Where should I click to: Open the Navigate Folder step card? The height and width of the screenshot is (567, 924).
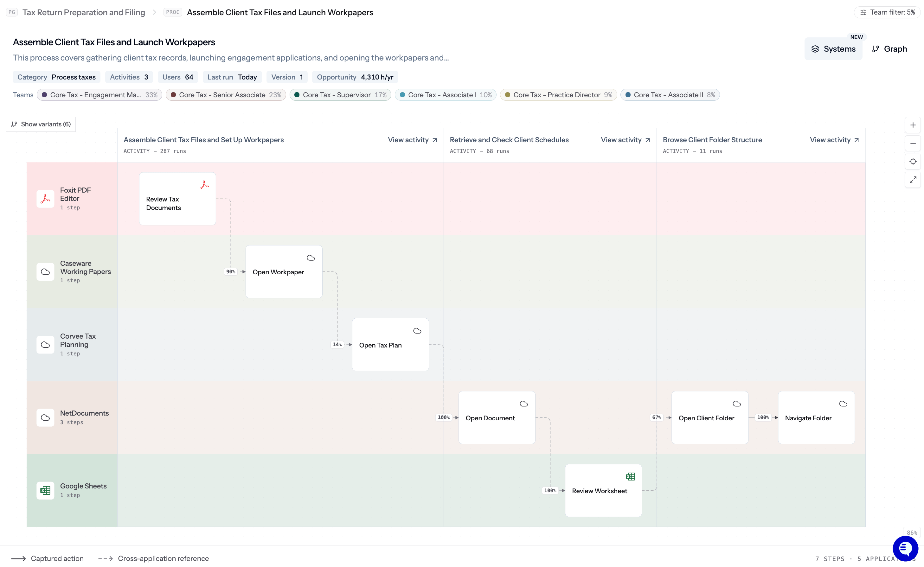tap(817, 418)
